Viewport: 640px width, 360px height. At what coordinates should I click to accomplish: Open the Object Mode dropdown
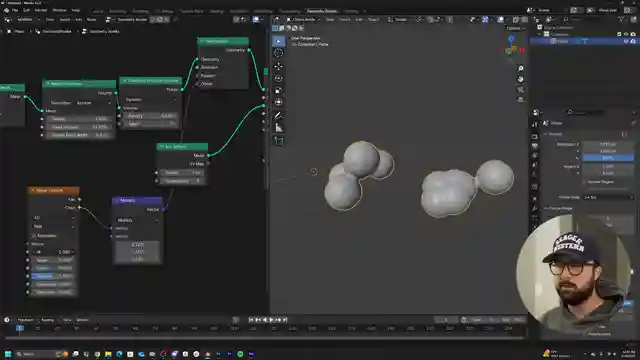click(304, 20)
